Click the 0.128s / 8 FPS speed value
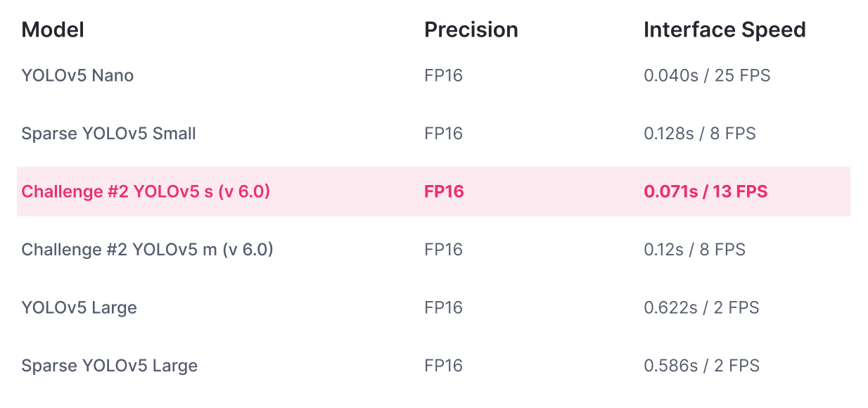This screenshot has width=868, height=408. click(700, 134)
